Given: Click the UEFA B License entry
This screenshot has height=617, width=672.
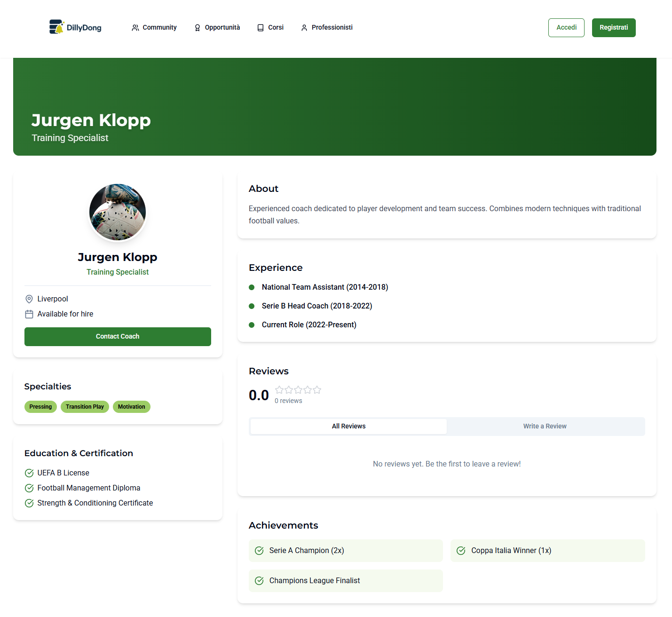Looking at the screenshot, I should pyautogui.click(x=63, y=473).
